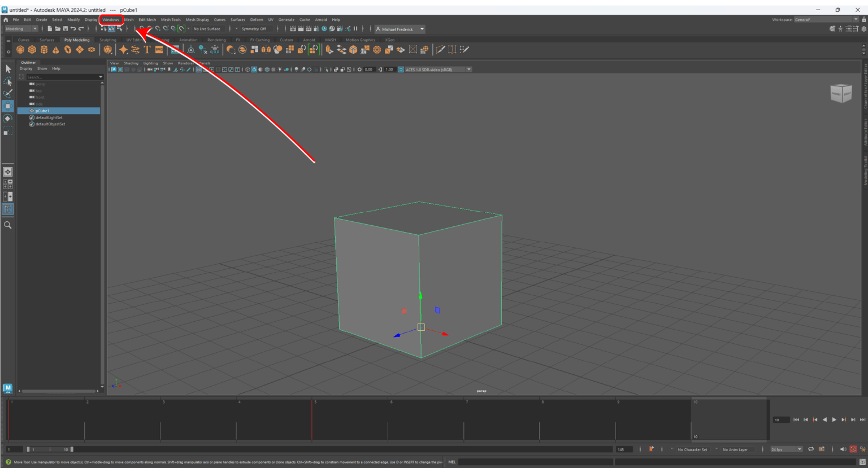Toggle the red auto keyframe button

(x=853, y=449)
